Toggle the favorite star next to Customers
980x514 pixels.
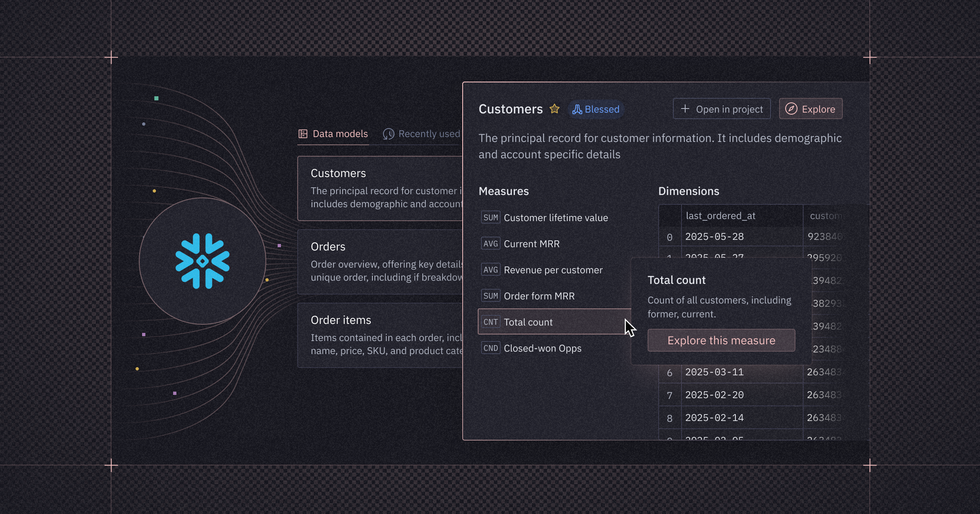coord(554,109)
